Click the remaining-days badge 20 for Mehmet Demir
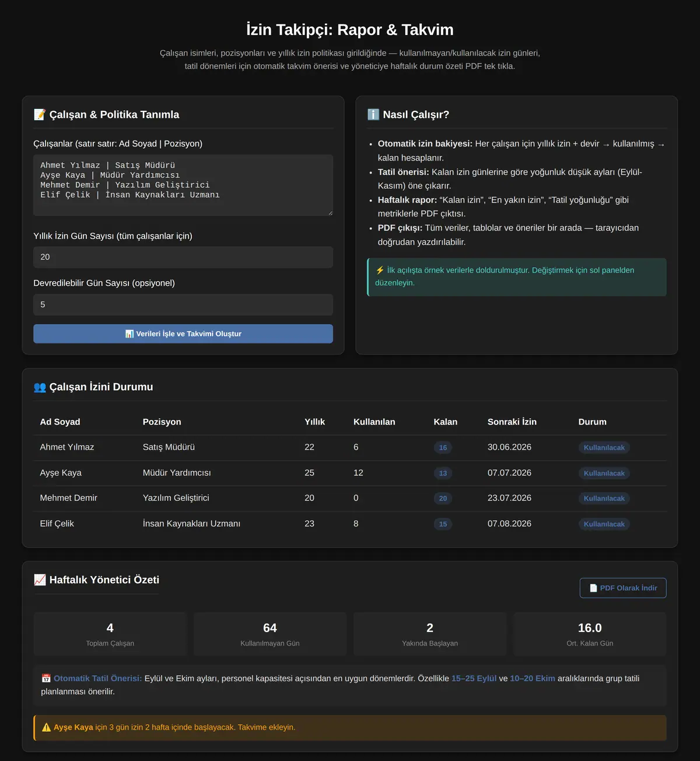The height and width of the screenshot is (761, 700). [x=443, y=499]
